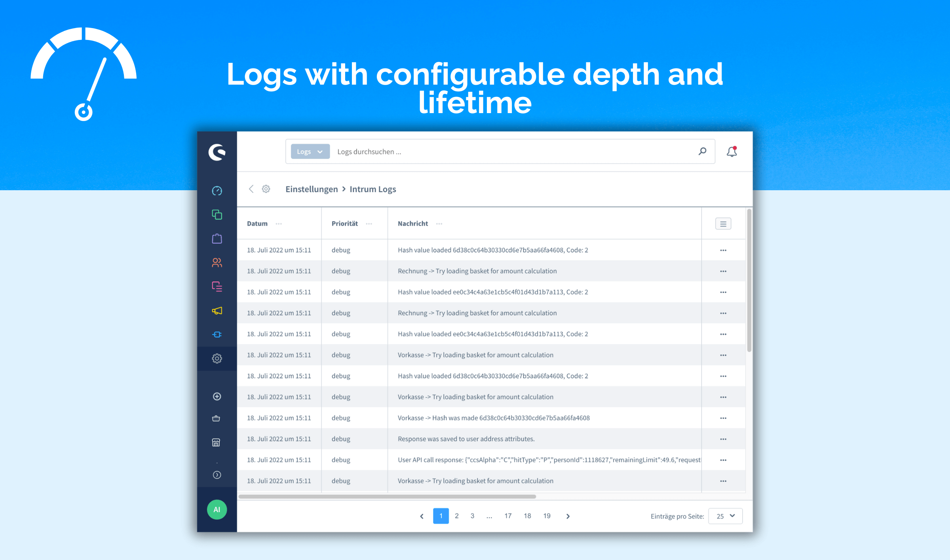
Task: Click the Shopware logo in the sidebar
Action: click(217, 152)
